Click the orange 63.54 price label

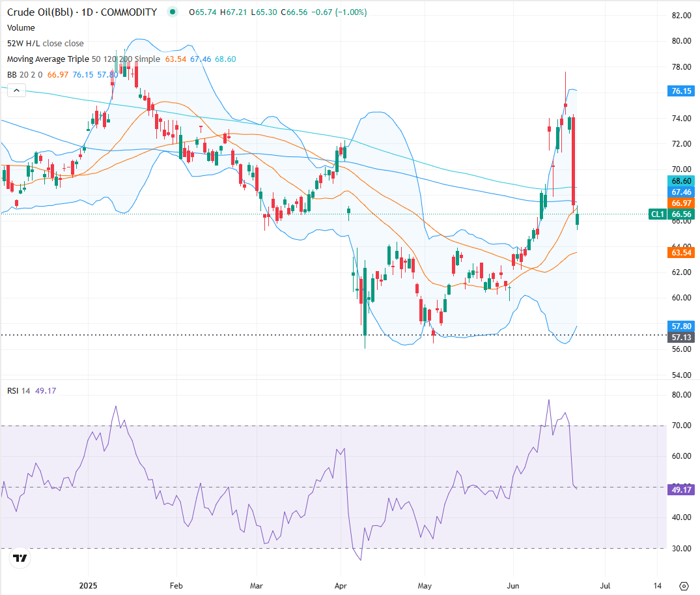click(681, 252)
